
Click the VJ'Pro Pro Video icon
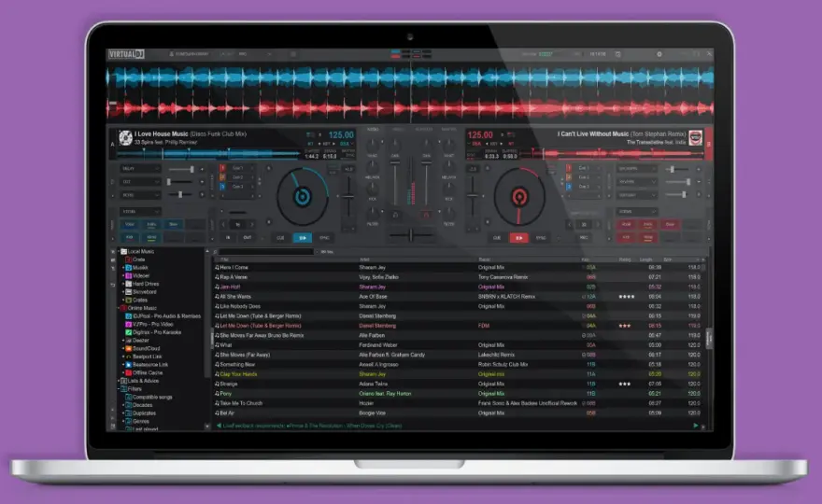[129, 324]
